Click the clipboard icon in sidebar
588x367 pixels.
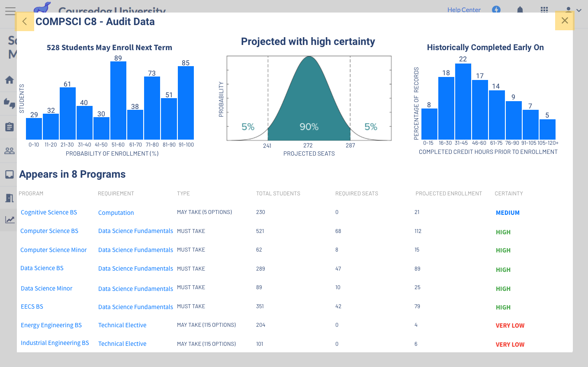click(x=10, y=127)
